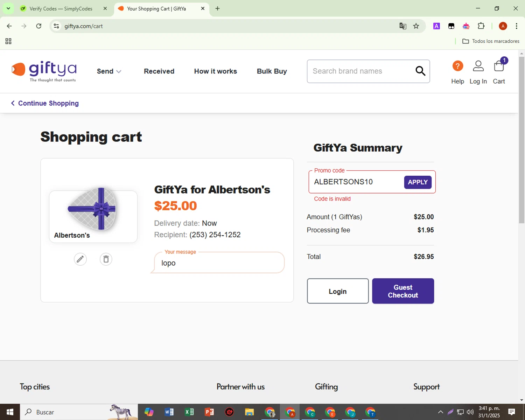Click the 'Code is invalid' error text
Image resolution: width=525 pixels, height=420 pixels.
point(332,199)
